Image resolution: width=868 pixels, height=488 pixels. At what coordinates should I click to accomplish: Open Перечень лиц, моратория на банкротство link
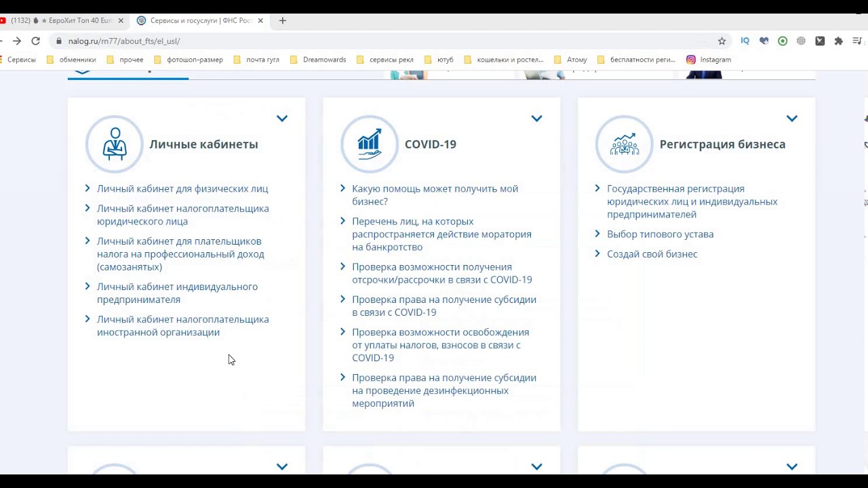pyautogui.click(x=441, y=235)
